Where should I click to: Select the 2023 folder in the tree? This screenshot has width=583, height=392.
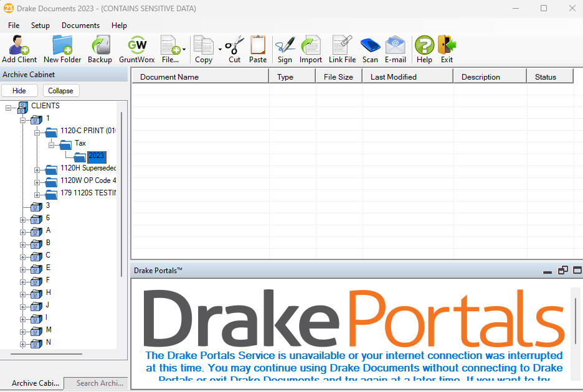(97, 156)
